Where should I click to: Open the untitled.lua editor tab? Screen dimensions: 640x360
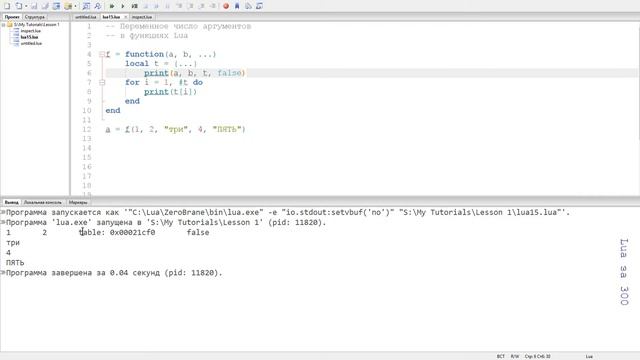86,17
